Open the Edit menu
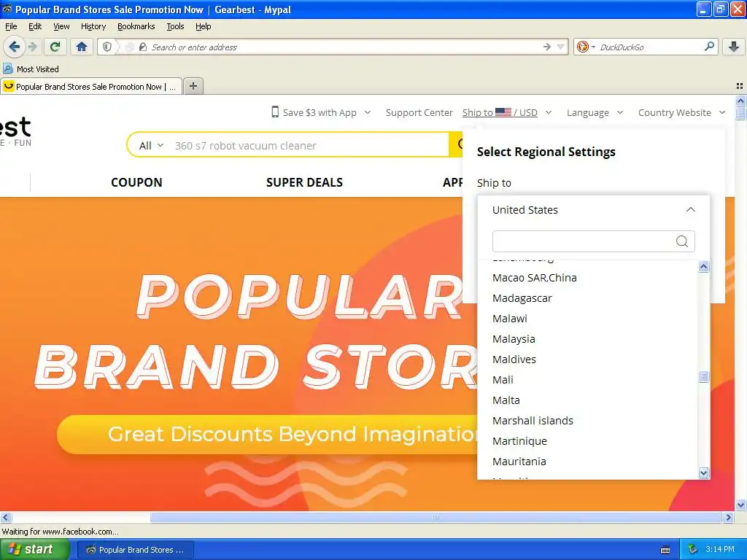The height and width of the screenshot is (560, 747). click(x=35, y=26)
